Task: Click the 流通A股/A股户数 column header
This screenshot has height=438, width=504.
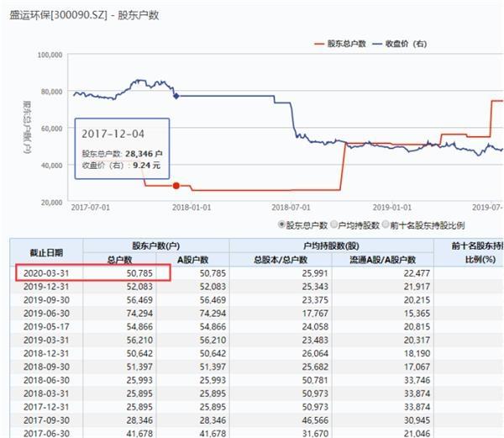Action: pos(383,259)
